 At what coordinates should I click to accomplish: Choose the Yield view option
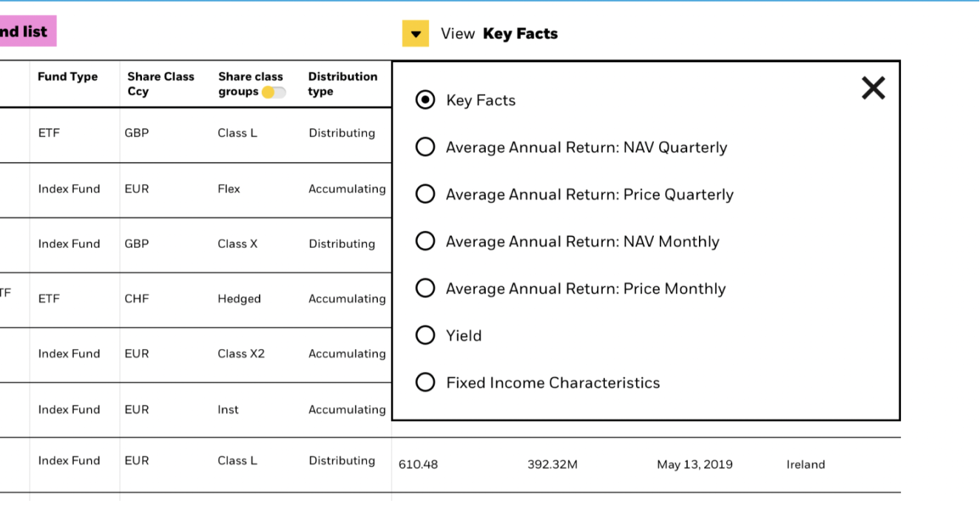point(425,336)
